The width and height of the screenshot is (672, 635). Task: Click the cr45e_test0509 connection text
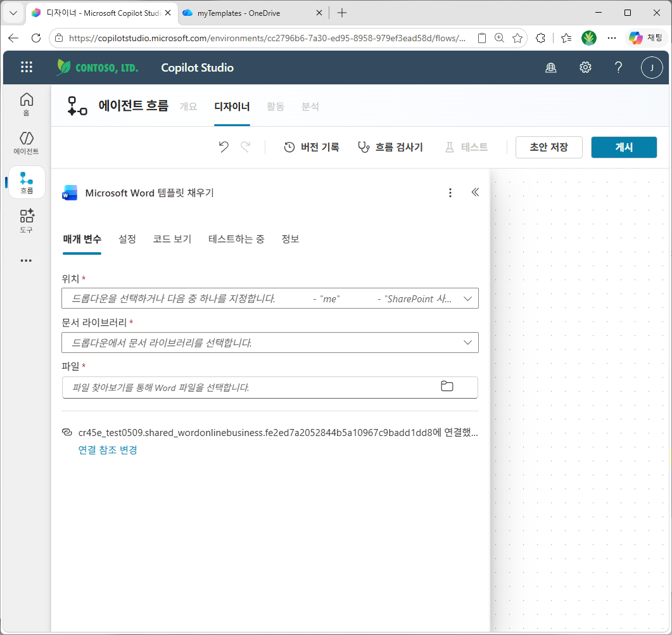pos(277,432)
